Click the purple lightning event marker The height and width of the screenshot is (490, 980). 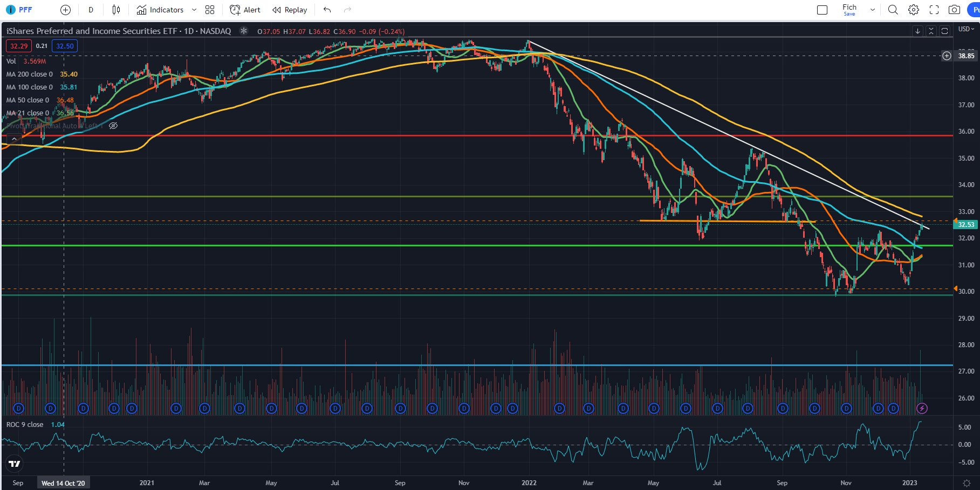click(x=922, y=408)
